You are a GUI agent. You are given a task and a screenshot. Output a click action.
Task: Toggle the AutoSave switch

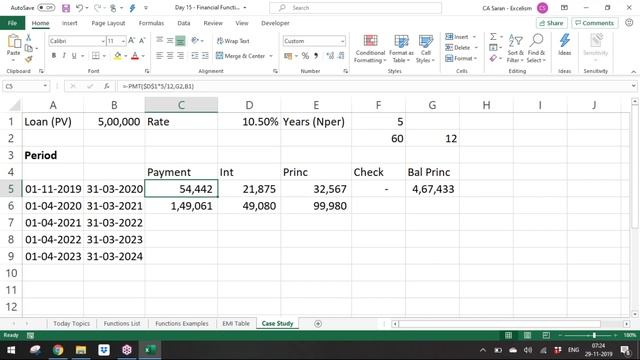(46, 8)
